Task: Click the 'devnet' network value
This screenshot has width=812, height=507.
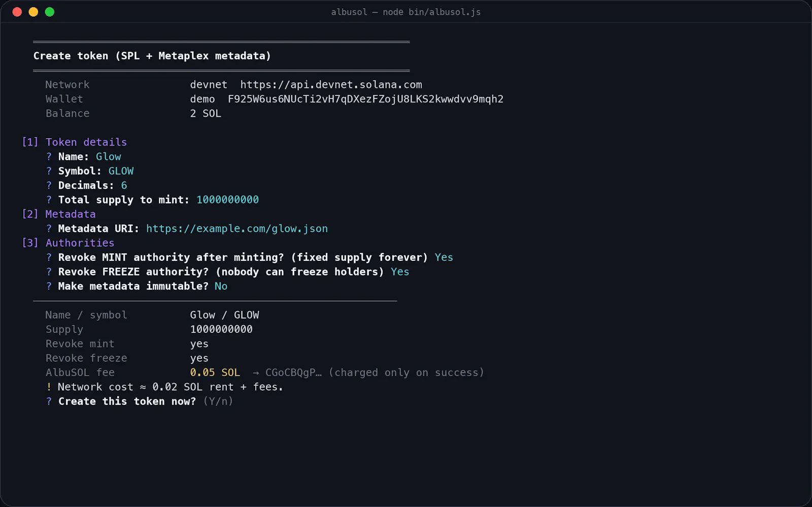Action: [209, 85]
